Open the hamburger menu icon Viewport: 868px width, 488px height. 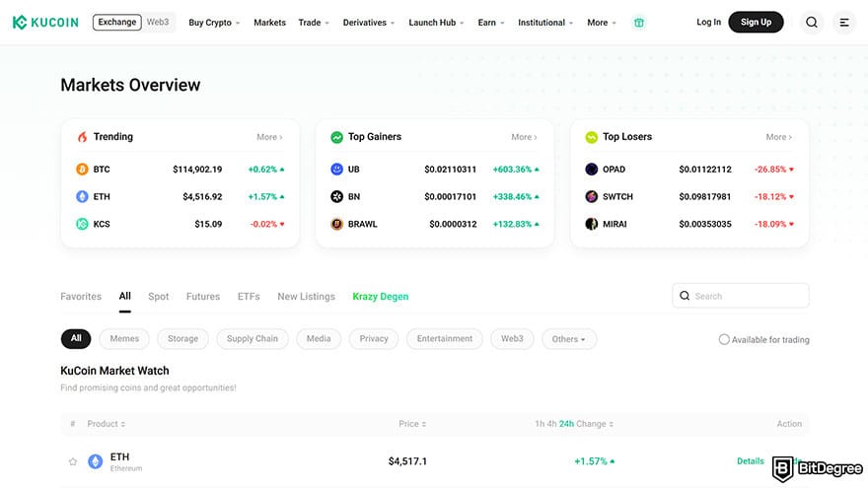[x=844, y=22]
